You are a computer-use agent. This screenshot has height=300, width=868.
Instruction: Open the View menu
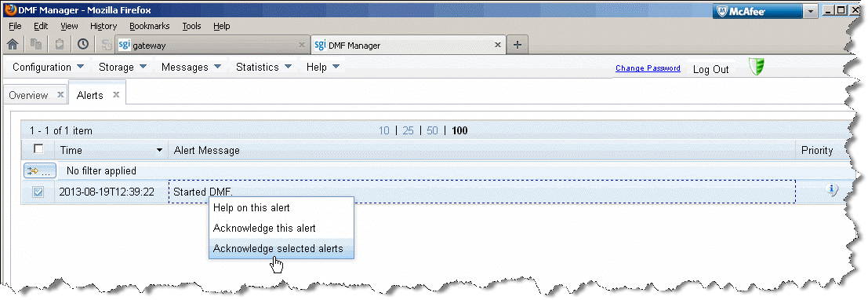point(69,26)
